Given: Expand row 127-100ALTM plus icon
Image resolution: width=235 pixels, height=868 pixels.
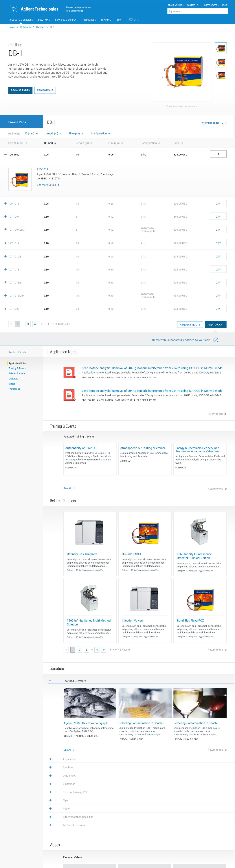Looking at the screenshot, I should click(x=5, y=230).
